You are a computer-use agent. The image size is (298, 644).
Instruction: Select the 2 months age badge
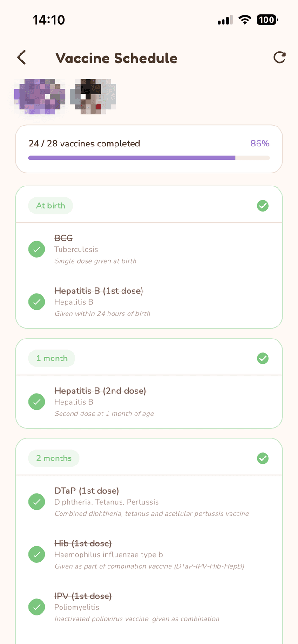pos(54,458)
